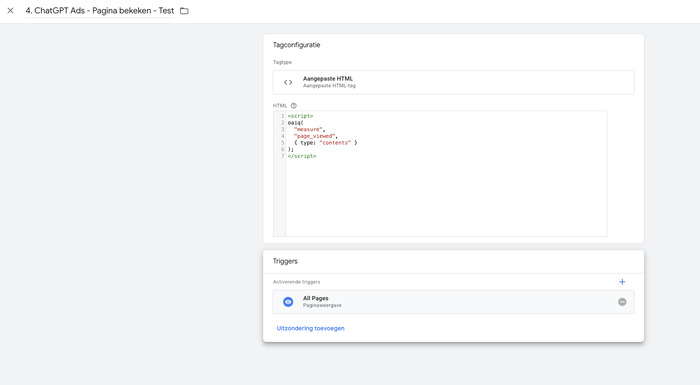
Task: Open the help icon next to HTML label
Action: 293,106
